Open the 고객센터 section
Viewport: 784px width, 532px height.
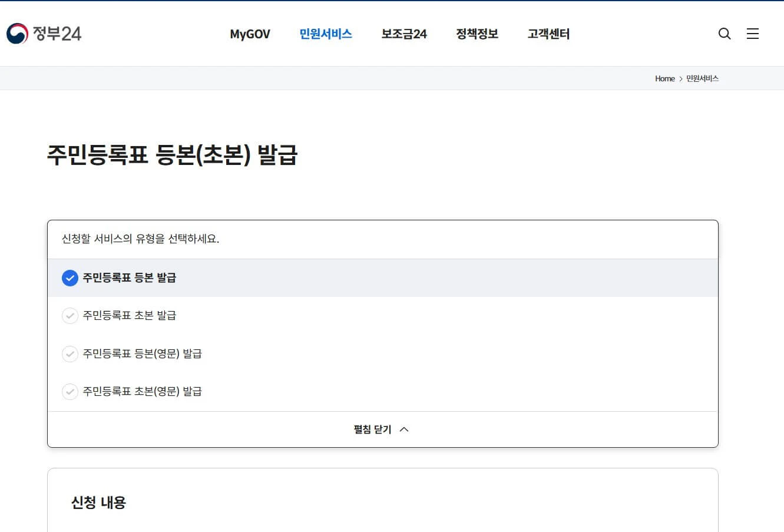[548, 34]
